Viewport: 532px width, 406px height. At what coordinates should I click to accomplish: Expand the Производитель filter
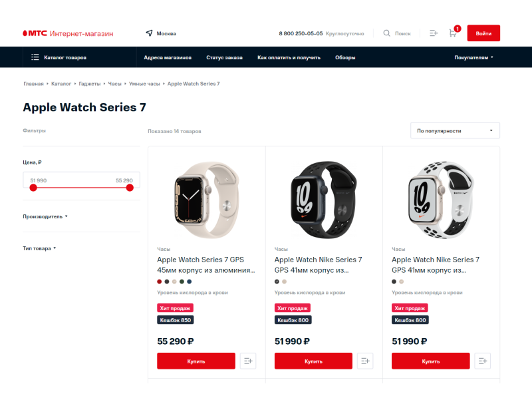coord(45,216)
